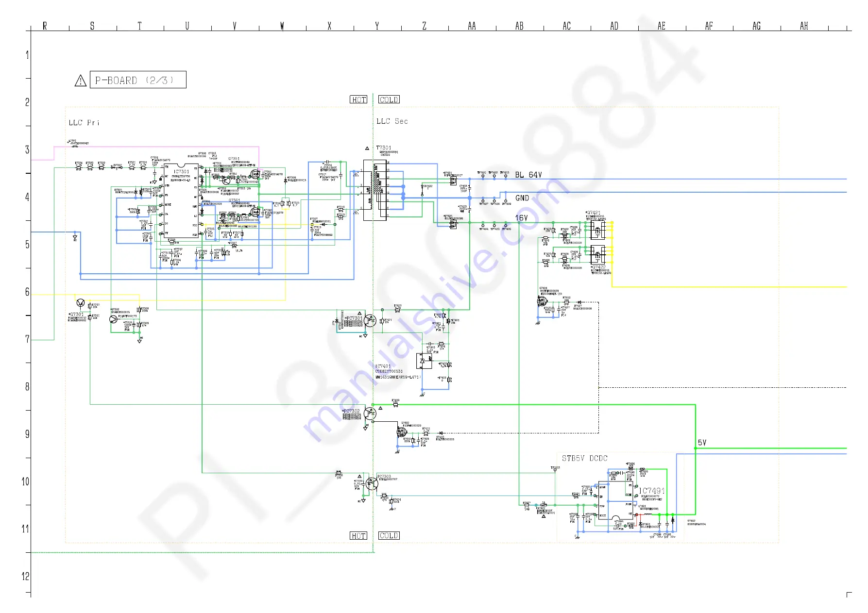Click test point TP7404 below 16V line

tap(482, 225)
